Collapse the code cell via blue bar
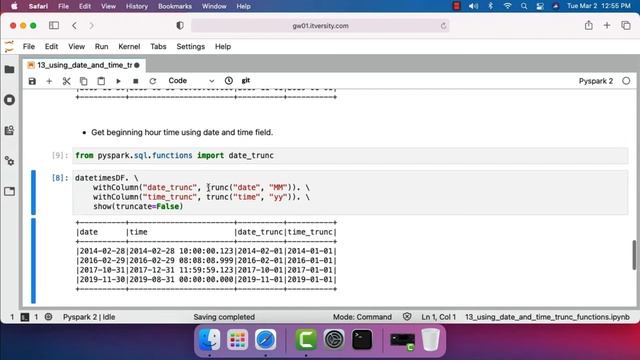The image size is (640, 360). 33,192
